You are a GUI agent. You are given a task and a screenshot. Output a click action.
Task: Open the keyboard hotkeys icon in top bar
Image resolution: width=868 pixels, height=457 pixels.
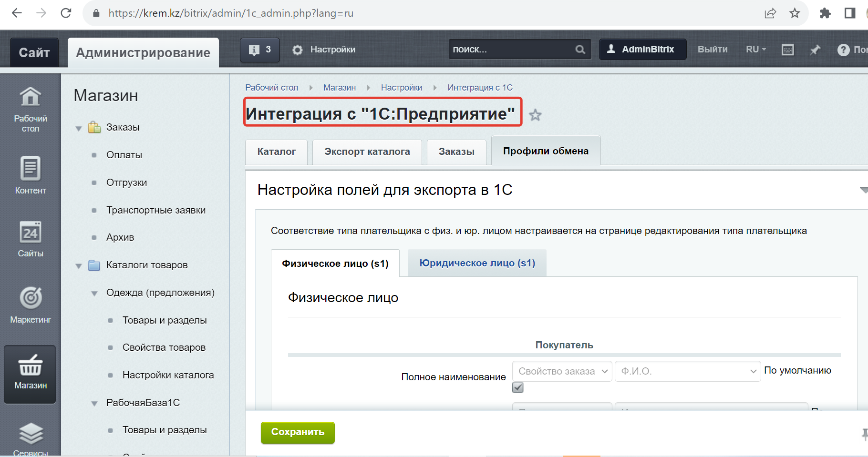click(788, 50)
